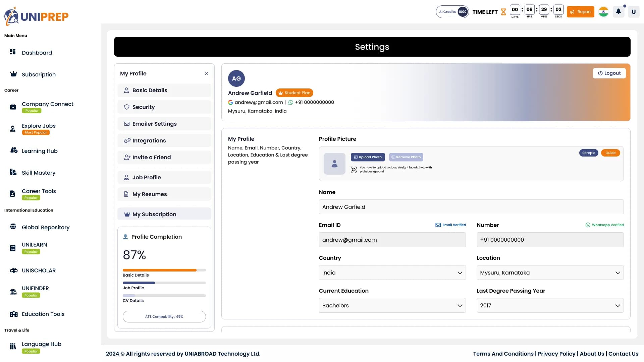Open the Privacy Policy footer link
The height and width of the screenshot is (362, 644).
(x=556, y=354)
